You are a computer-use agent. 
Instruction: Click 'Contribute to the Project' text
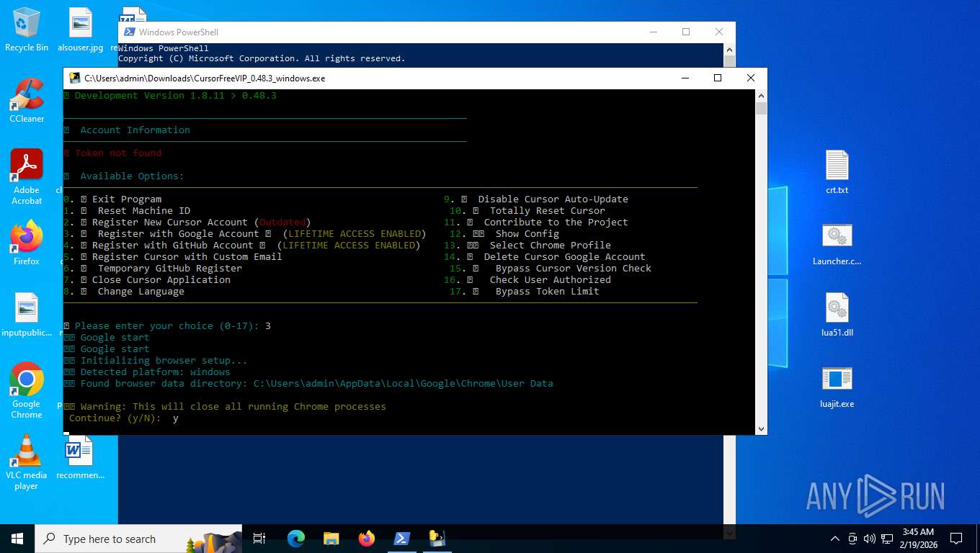556,222
